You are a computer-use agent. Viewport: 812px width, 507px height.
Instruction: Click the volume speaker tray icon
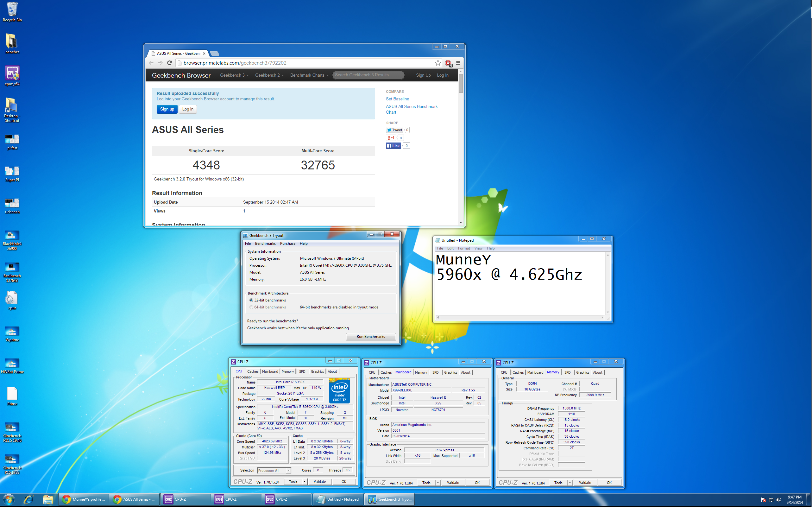[778, 500]
